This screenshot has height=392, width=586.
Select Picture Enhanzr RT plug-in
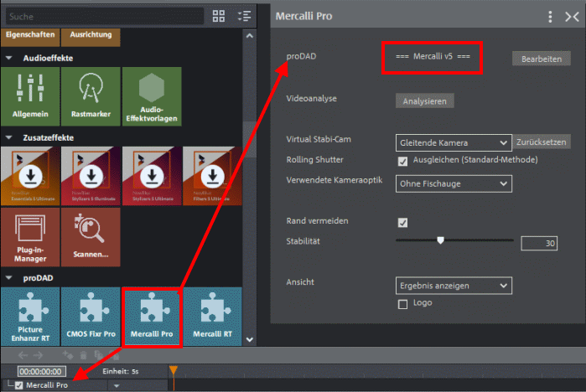pyautogui.click(x=30, y=317)
